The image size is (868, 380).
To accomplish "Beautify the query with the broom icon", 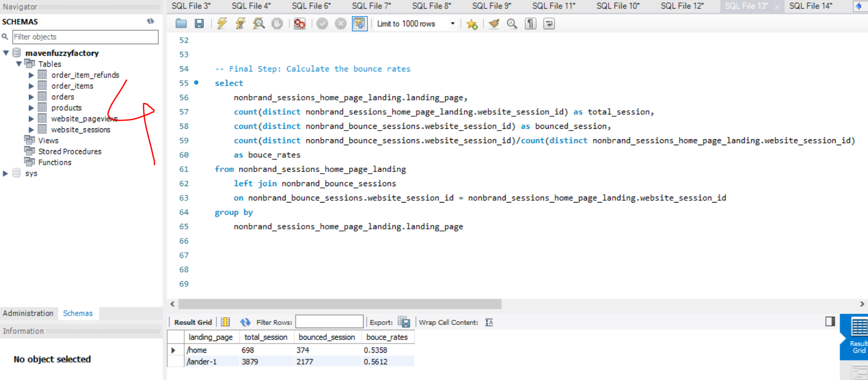I will (x=494, y=23).
